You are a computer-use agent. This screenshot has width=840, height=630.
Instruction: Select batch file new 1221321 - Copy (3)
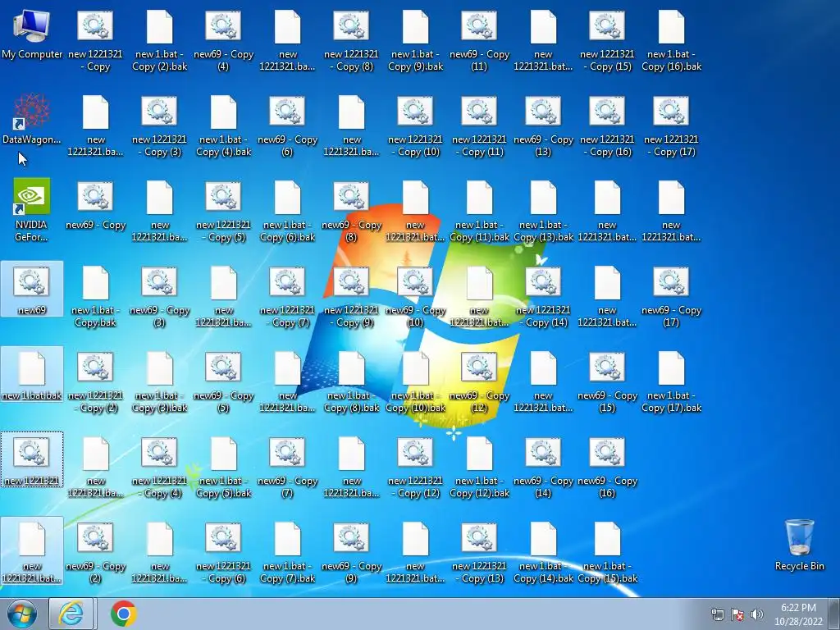click(160, 126)
